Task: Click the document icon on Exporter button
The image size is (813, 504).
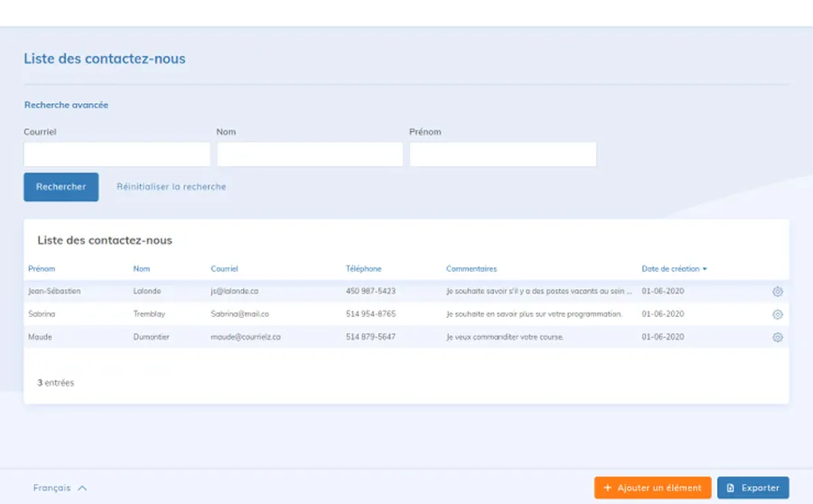Action: [731, 488]
